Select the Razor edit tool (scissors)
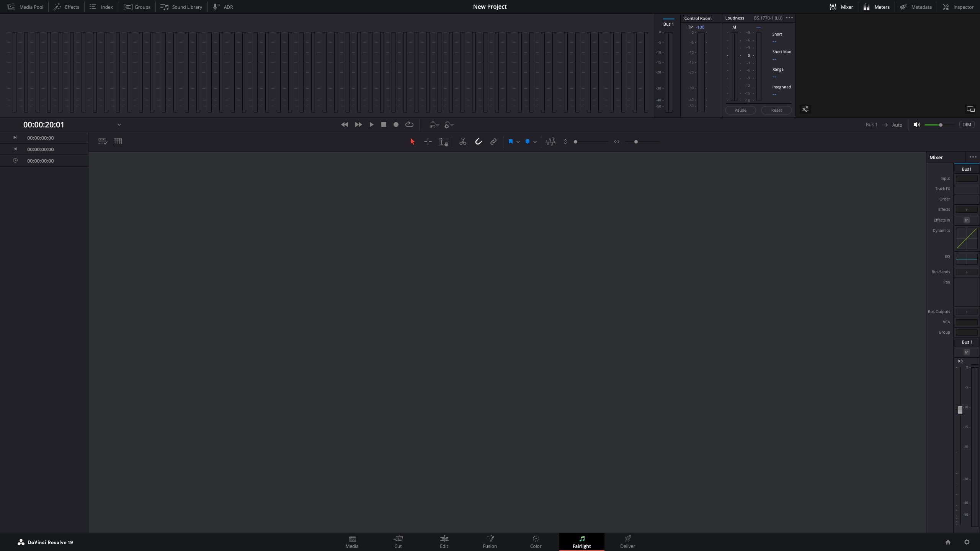This screenshot has height=551, width=980. coord(463,142)
